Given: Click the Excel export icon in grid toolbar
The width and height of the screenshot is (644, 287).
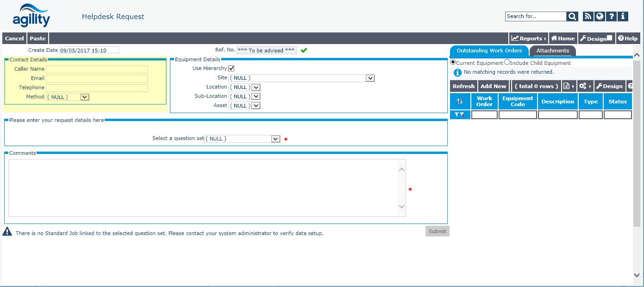Looking at the screenshot, I should click(x=566, y=86).
